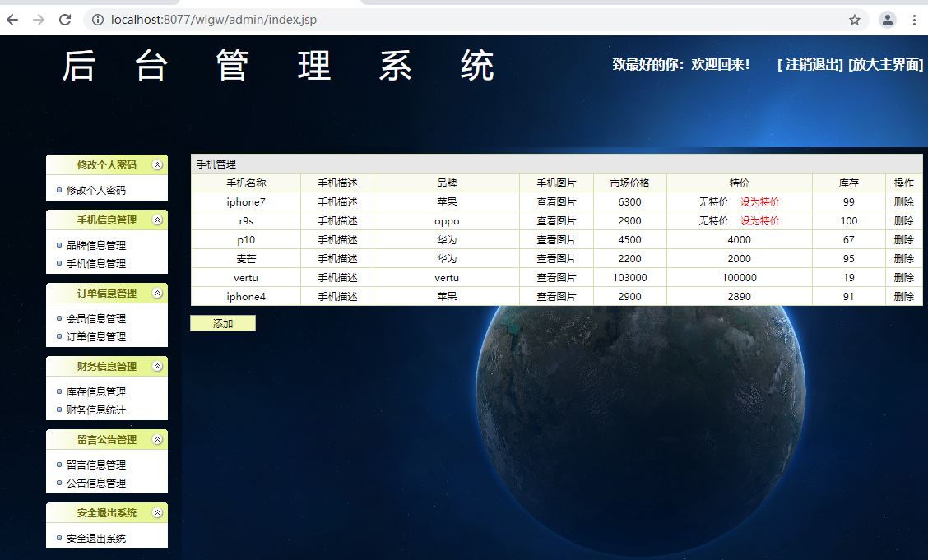Click the 注销退出 logout link
Screen dimensions: 928x560
pos(810,64)
